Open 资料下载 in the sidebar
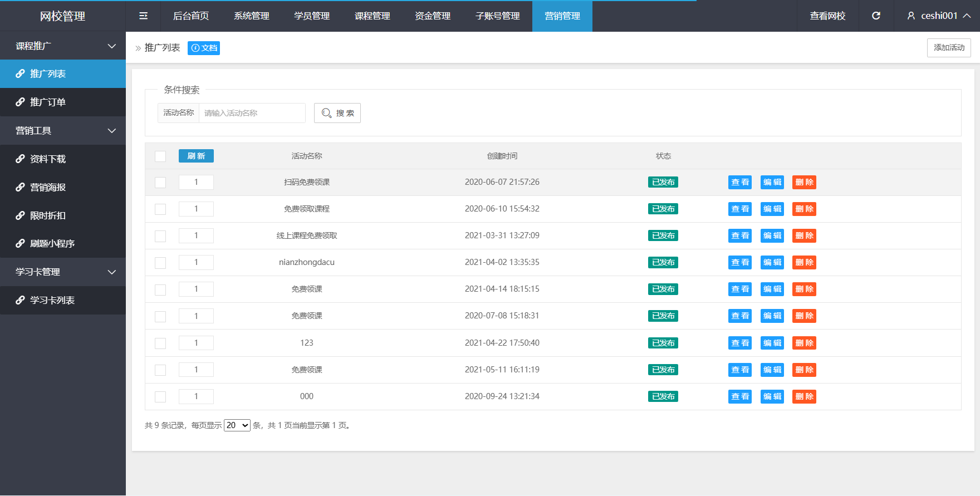 [63, 159]
